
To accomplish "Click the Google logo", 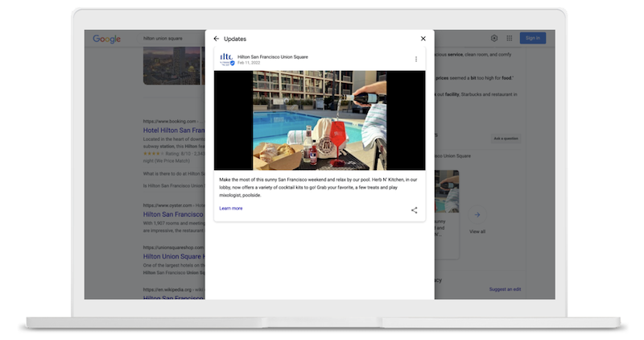I will [107, 39].
